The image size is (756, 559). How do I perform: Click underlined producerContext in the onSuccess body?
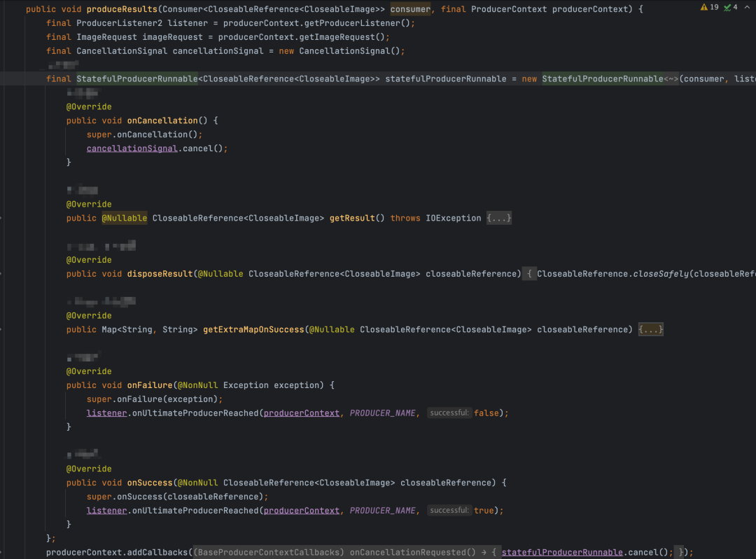pos(301,511)
